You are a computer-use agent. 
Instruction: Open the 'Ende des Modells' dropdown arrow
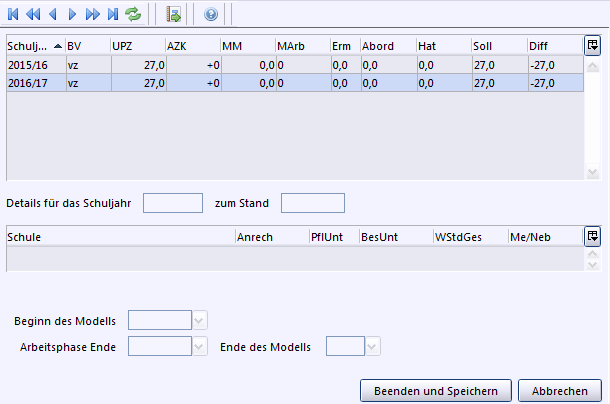(372, 346)
